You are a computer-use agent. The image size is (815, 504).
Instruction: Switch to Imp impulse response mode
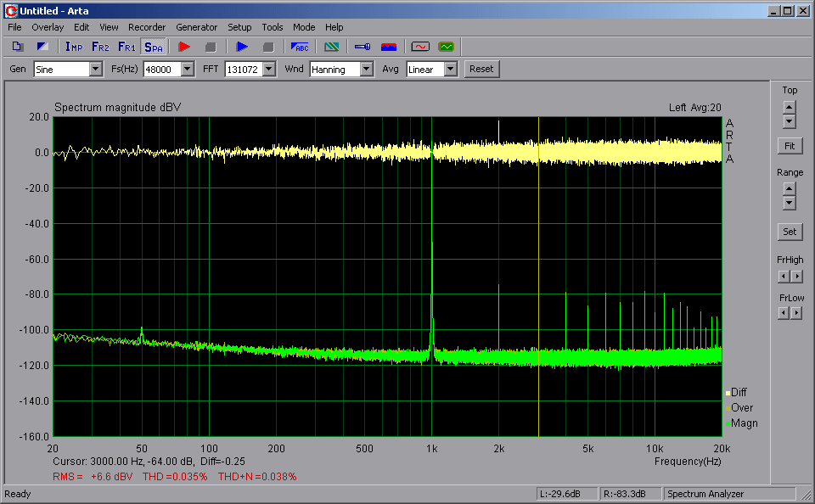(x=74, y=47)
